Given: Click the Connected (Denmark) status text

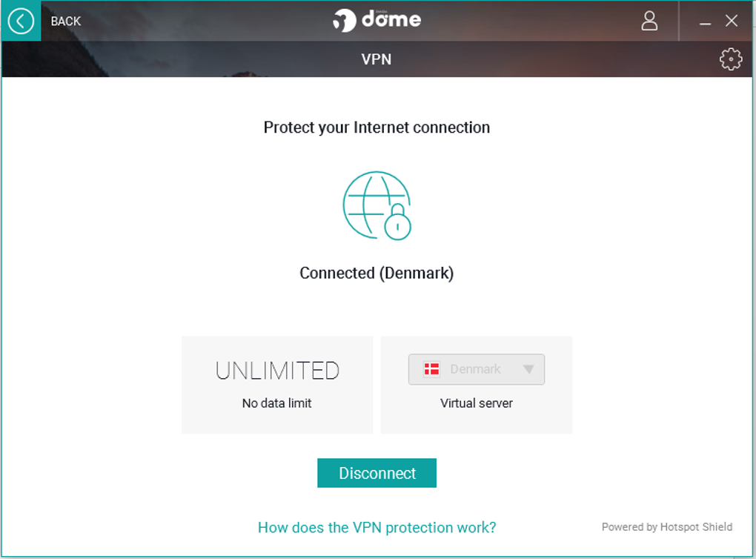Looking at the screenshot, I should [x=377, y=274].
